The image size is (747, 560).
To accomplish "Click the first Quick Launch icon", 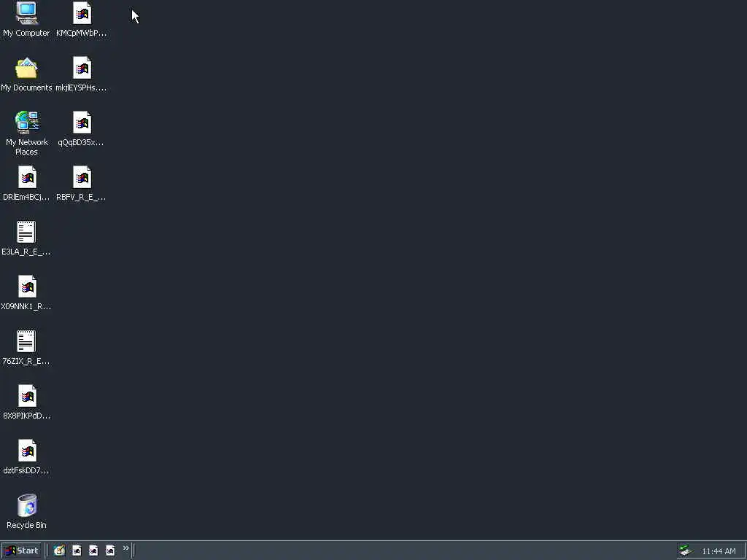I will [x=59, y=551].
